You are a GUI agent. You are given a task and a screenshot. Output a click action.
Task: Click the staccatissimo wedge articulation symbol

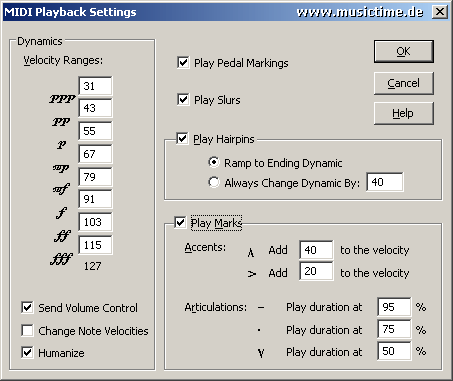261,353
